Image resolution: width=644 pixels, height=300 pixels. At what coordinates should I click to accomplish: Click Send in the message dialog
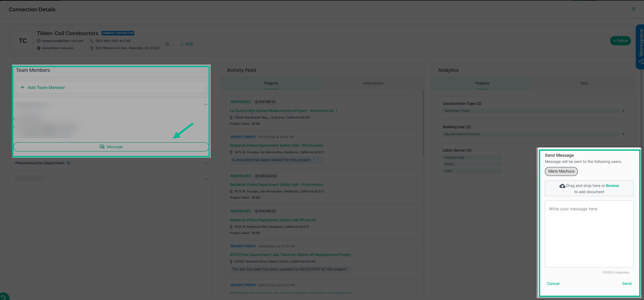point(627,284)
